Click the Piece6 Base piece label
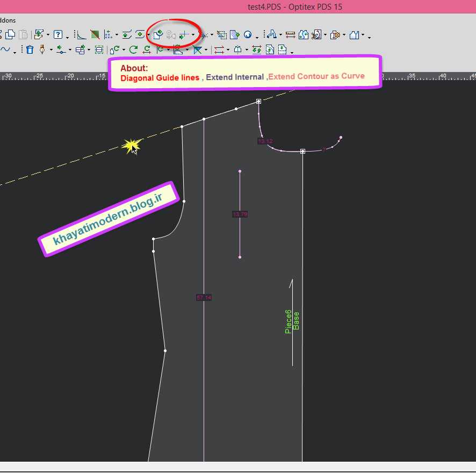 tap(292, 321)
